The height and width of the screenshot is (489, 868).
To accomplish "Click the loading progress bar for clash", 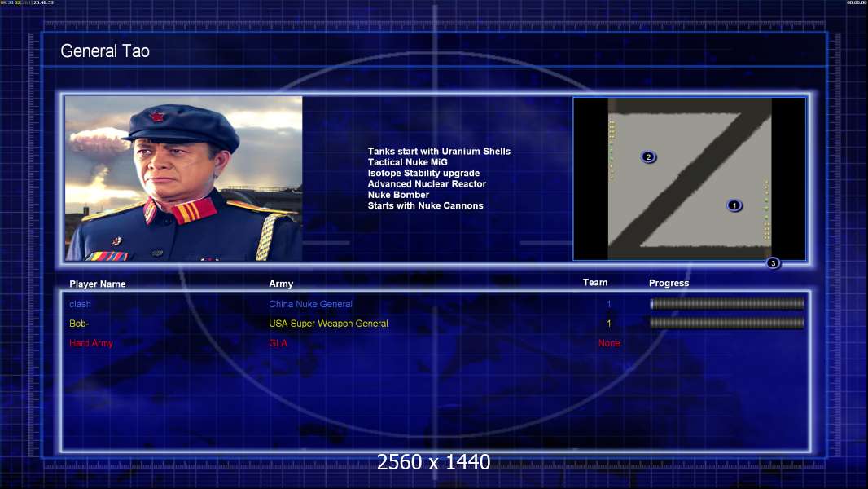I will click(x=727, y=303).
